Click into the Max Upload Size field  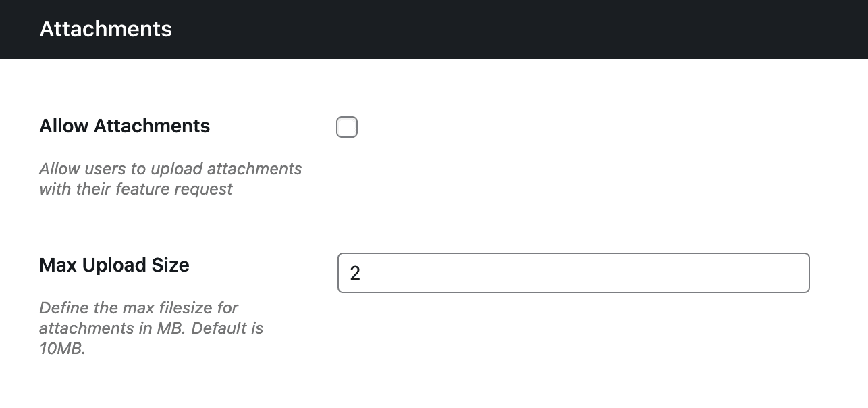tap(573, 273)
